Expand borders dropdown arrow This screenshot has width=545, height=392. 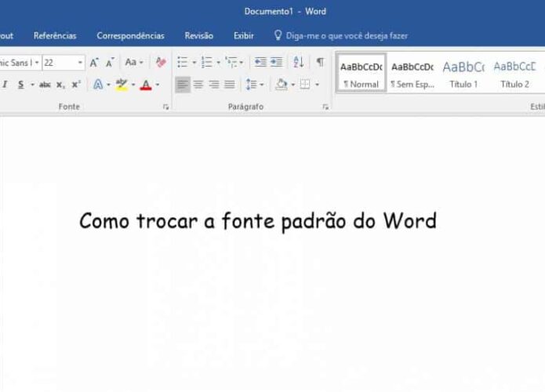click(317, 85)
